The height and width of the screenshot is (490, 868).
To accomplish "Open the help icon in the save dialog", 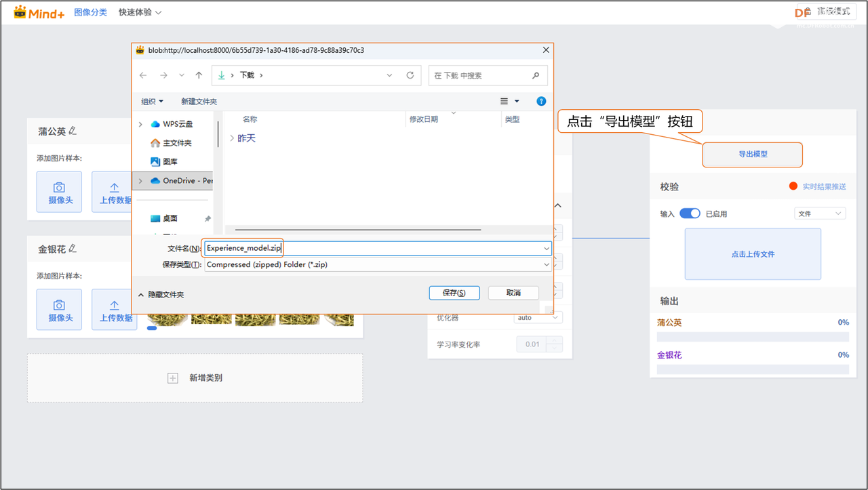I will pos(540,101).
